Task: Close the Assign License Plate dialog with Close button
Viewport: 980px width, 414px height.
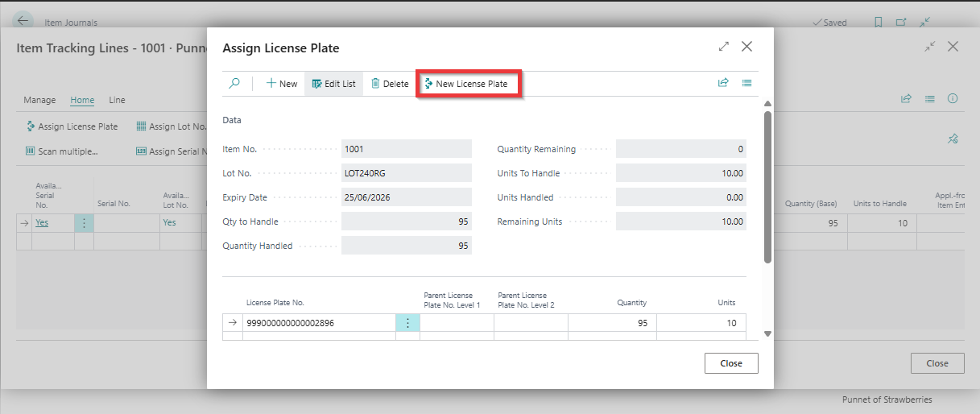Action: pyautogui.click(x=731, y=363)
